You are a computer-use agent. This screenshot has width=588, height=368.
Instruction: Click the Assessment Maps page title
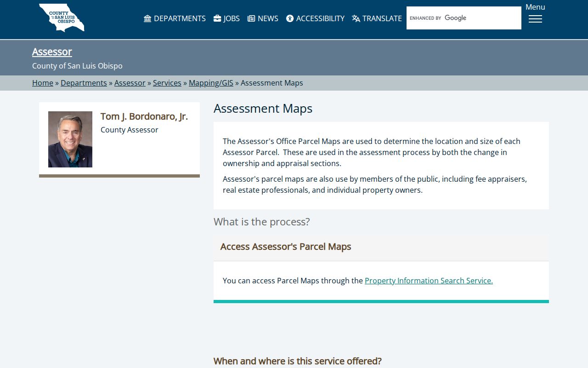coord(263,109)
